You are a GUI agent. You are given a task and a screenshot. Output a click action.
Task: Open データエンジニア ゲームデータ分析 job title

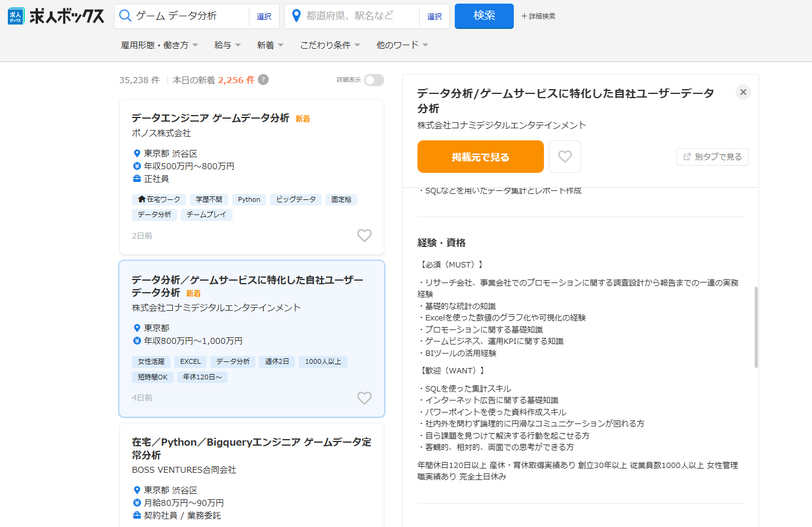pyautogui.click(x=211, y=118)
